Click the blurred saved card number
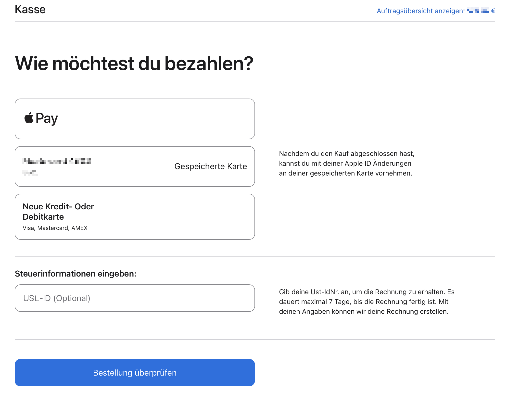 56,161
